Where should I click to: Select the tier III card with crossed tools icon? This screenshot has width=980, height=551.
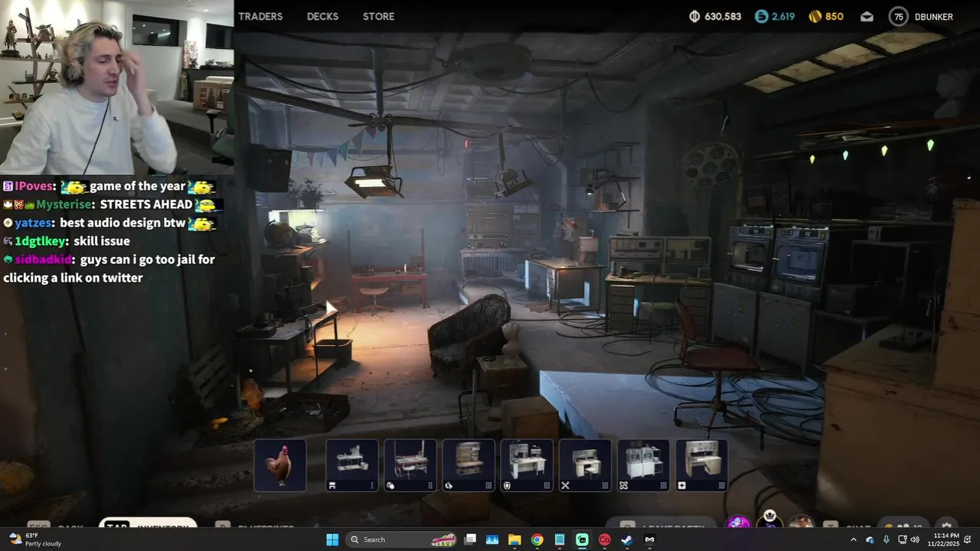[585, 465]
